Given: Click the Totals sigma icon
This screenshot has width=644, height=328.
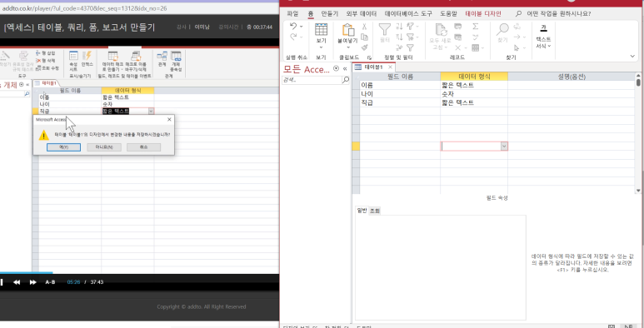Looking at the screenshot, I should click(475, 27).
